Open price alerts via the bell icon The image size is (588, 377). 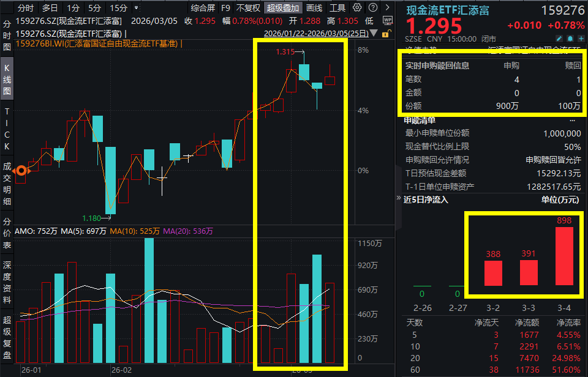click(570, 38)
